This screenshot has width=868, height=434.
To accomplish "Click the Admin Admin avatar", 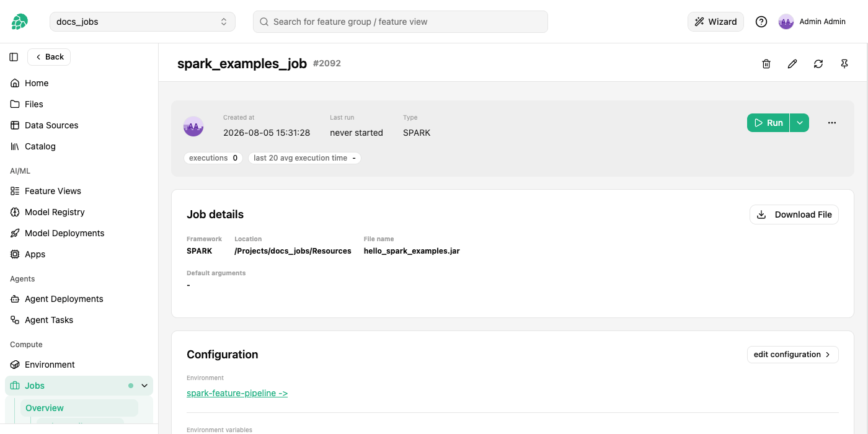I will point(786,22).
